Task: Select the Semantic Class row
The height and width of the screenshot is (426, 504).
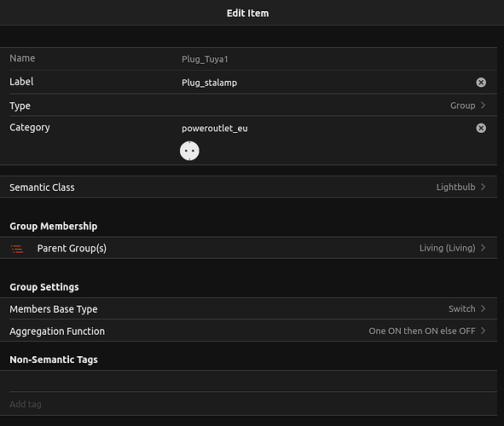Action: click(248, 187)
